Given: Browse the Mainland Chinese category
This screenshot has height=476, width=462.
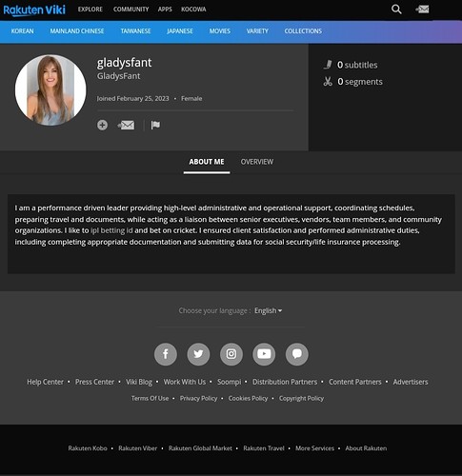Looking at the screenshot, I should (77, 31).
